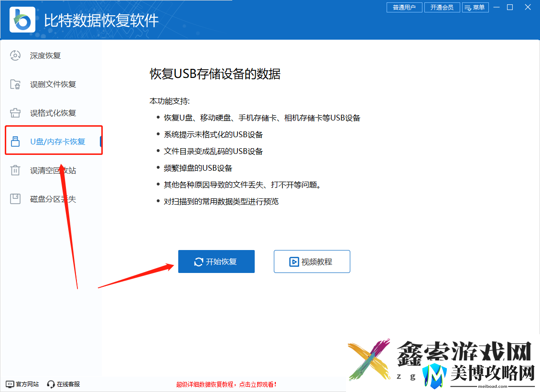Maximize the application window
Screen dimensions: 540x392
[x=510, y=7]
